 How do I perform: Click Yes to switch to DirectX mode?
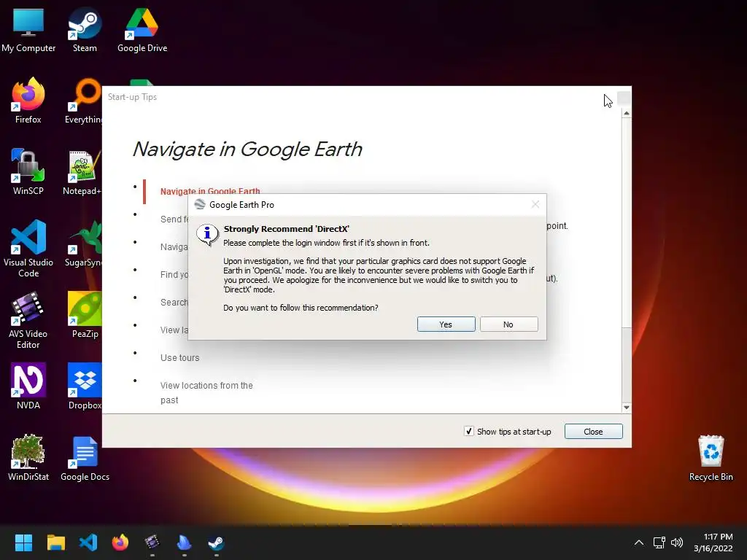(x=446, y=324)
